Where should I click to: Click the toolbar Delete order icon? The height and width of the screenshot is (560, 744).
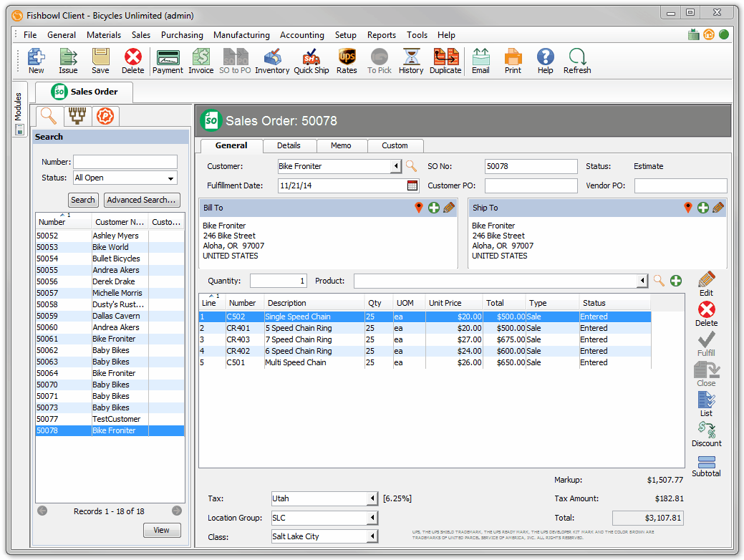pos(133,61)
